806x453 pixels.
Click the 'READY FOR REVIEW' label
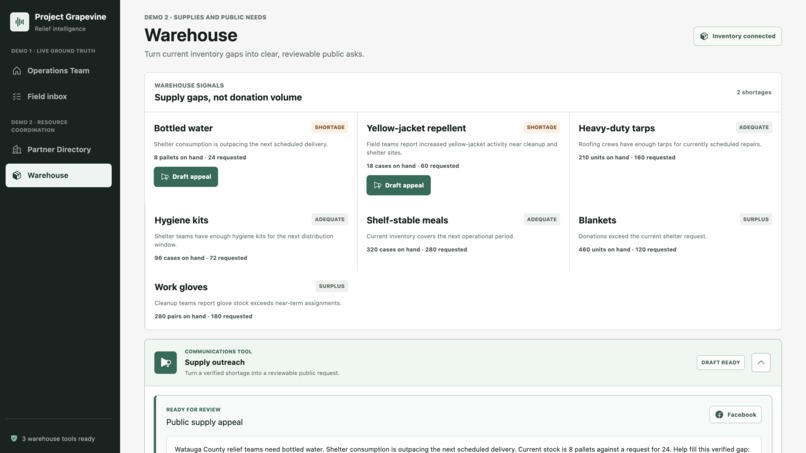point(193,410)
